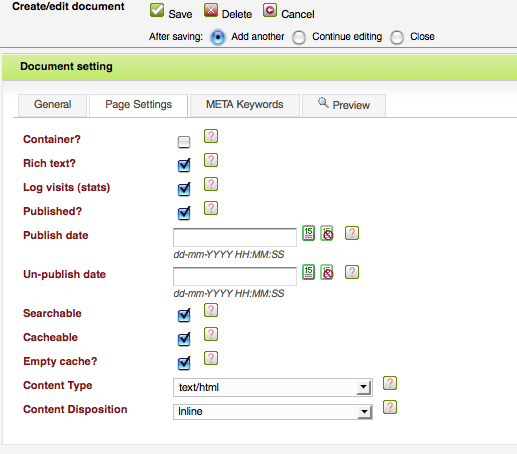Clear the Publish date value icon

327,233
